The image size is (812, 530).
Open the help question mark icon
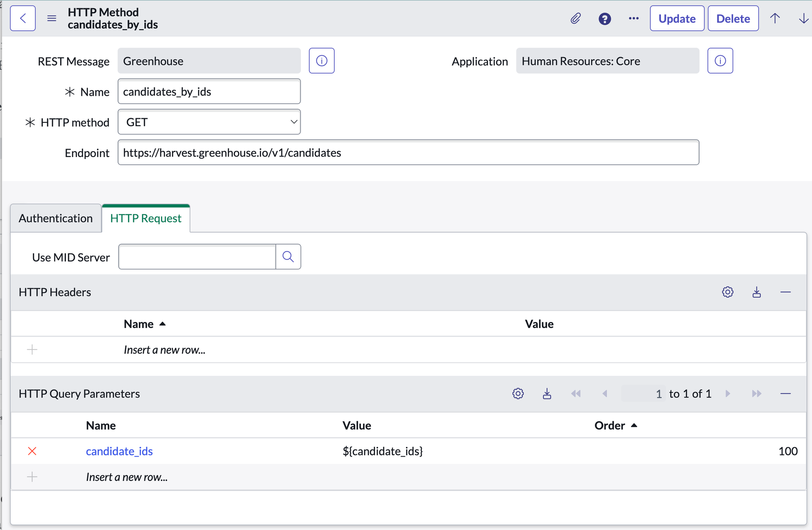[605, 19]
